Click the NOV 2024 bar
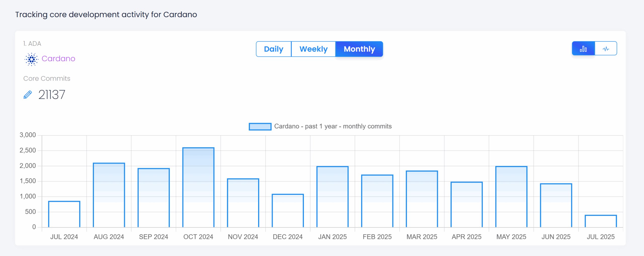 243,203
